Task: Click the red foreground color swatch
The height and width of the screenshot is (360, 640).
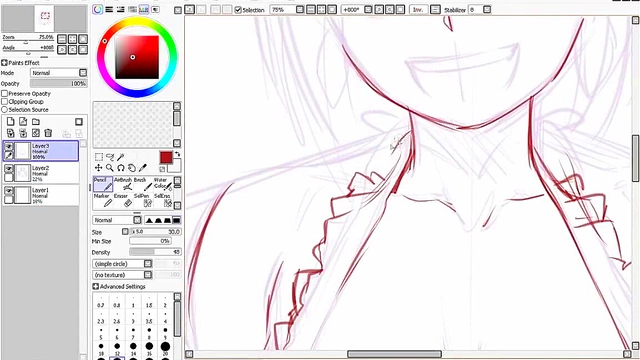Action: click(x=166, y=158)
